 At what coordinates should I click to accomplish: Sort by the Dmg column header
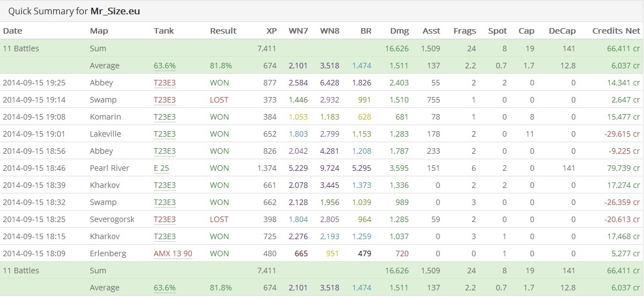[x=399, y=31]
